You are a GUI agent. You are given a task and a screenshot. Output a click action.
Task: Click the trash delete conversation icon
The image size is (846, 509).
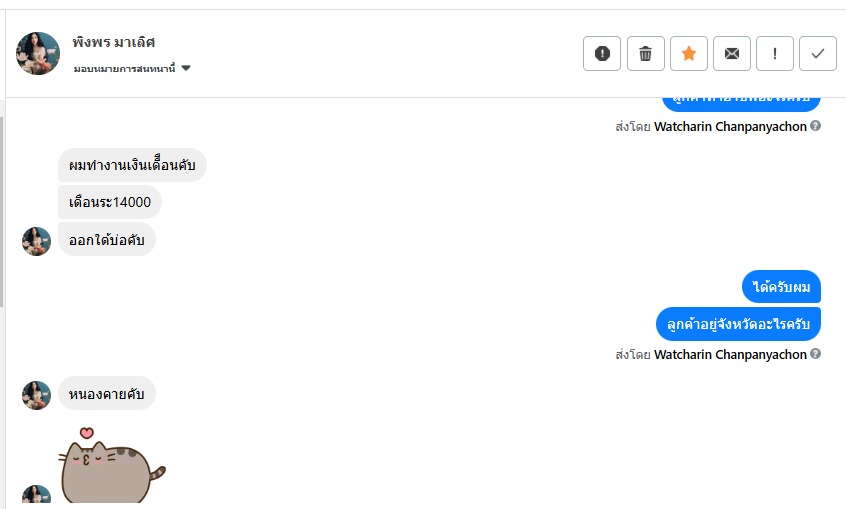point(645,54)
